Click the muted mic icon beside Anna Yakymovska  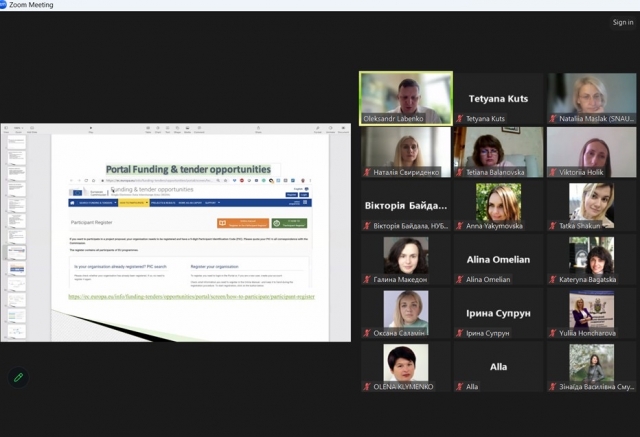click(460, 226)
